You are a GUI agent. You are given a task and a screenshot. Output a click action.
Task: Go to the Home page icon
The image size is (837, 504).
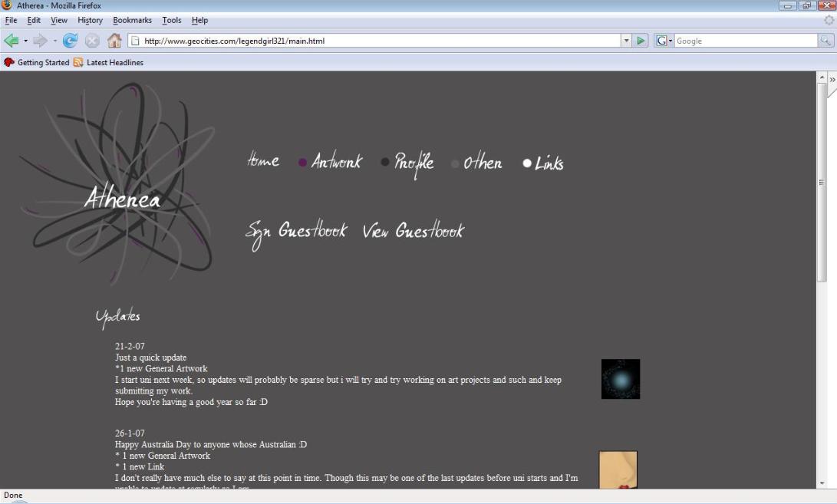tap(114, 41)
